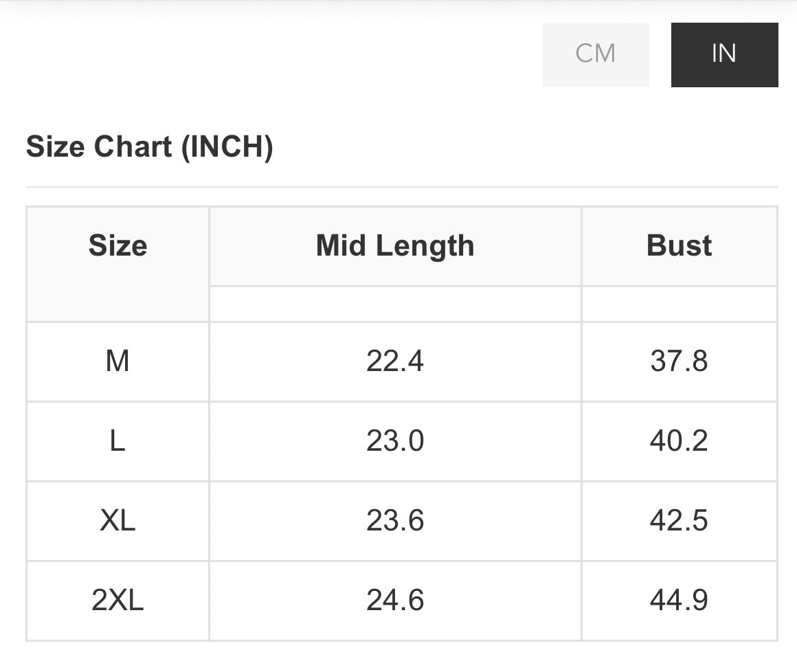Click the 23.6 mid length value
This screenshot has height=672, width=797.
click(x=395, y=521)
